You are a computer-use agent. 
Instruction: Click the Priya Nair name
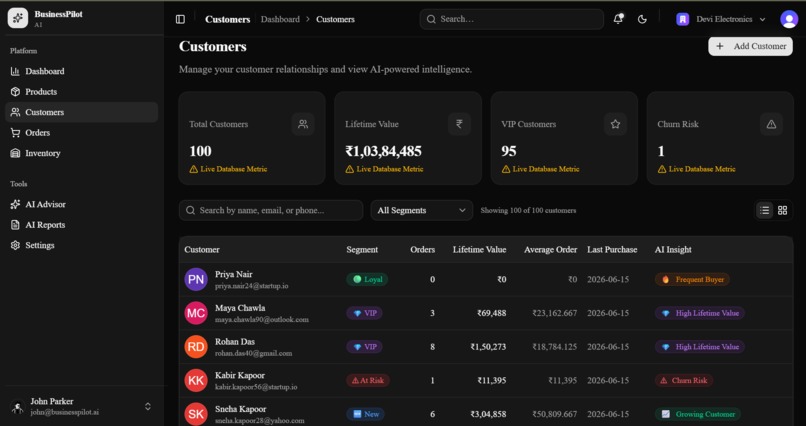pos(234,274)
